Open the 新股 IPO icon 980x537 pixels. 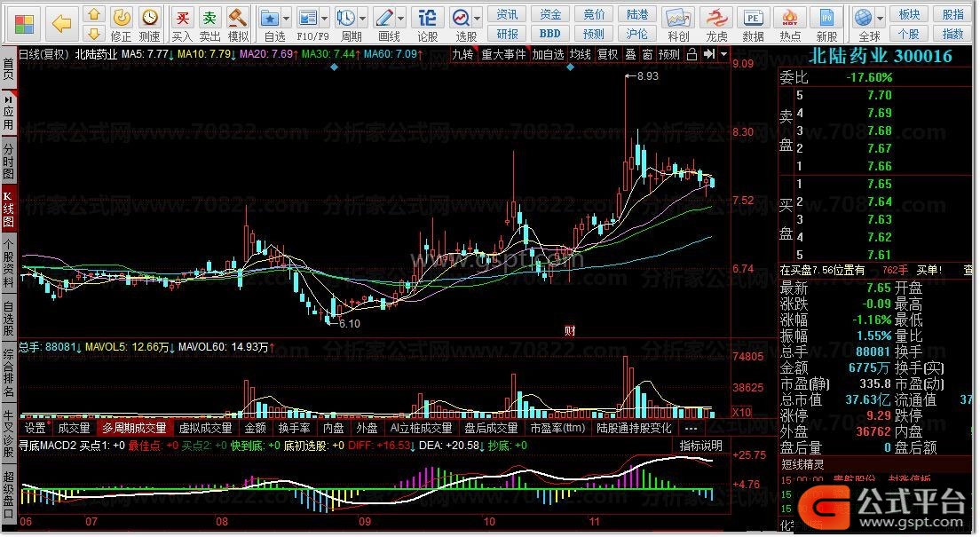826,24
